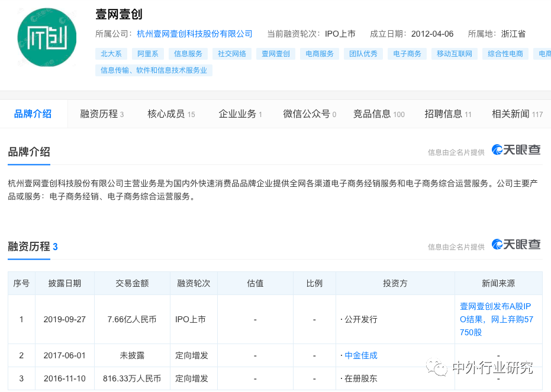Switch to the 核心成员 tab
Image resolution: width=551 pixels, height=392 pixels.
click(x=170, y=114)
